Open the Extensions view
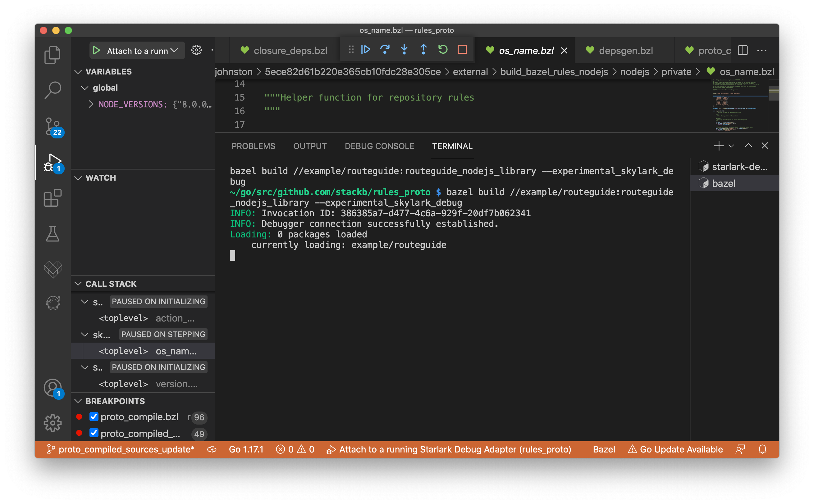Screen dimensions: 814x504 pyautogui.click(x=53, y=198)
